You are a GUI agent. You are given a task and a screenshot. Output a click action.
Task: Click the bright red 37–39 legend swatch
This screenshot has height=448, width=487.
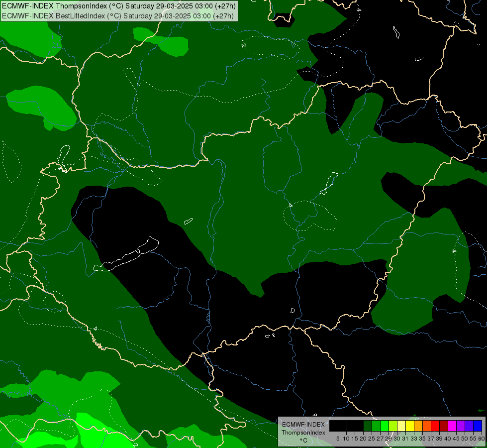point(435,426)
